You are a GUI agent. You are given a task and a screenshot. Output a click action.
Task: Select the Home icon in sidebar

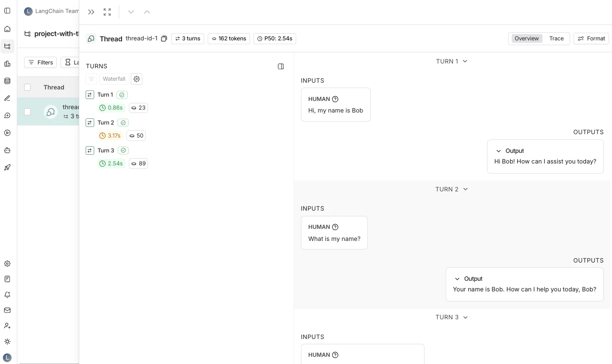(7, 29)
